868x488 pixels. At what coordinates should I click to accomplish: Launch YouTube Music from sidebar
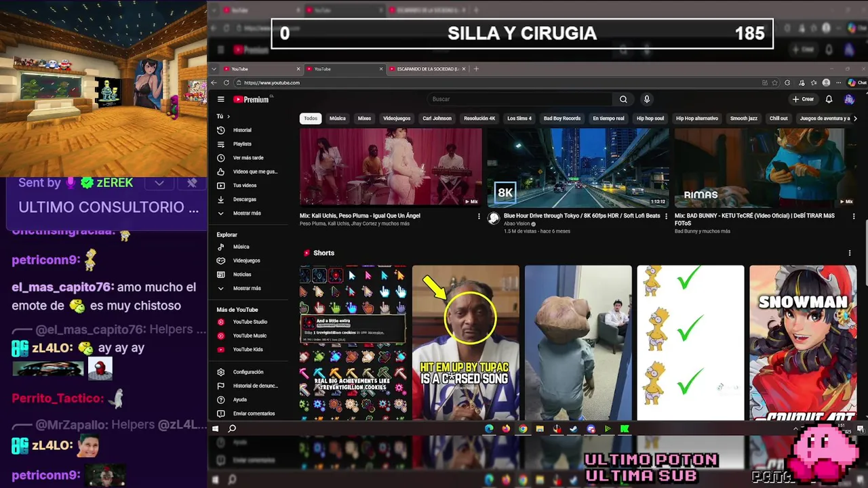click(x=249, y=335)
